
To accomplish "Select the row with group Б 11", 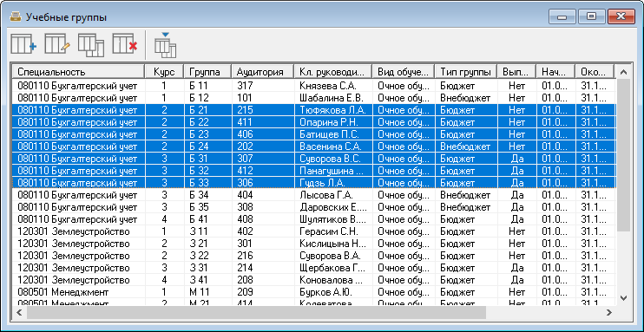I will [x=314, y=86].
